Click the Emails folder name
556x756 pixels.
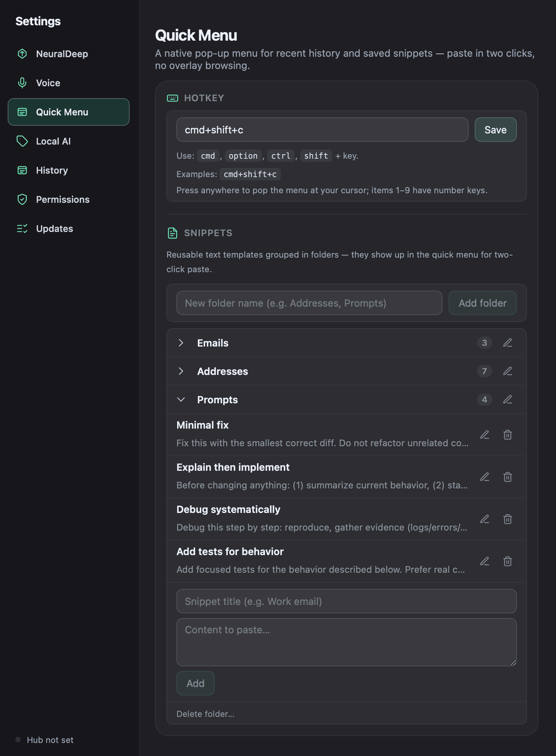(x=213, y=343)
